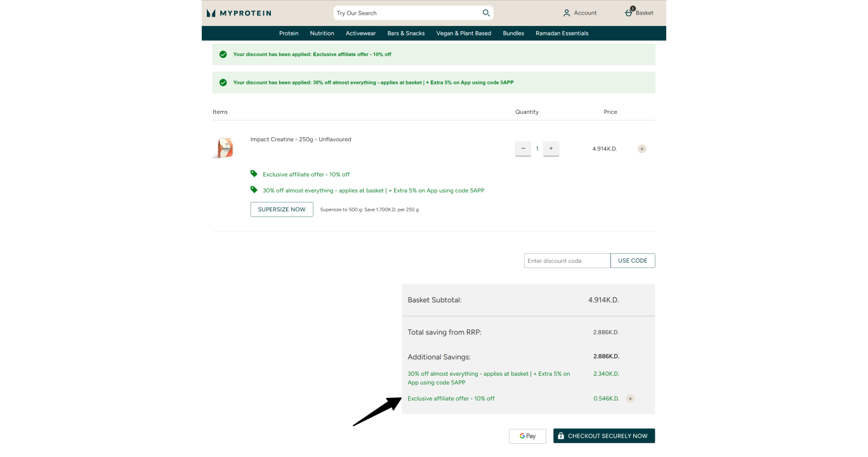Remove the Exclusive affiliate offer discount
This screenshot has width=868, height=457.
click(x=630, y=399)
